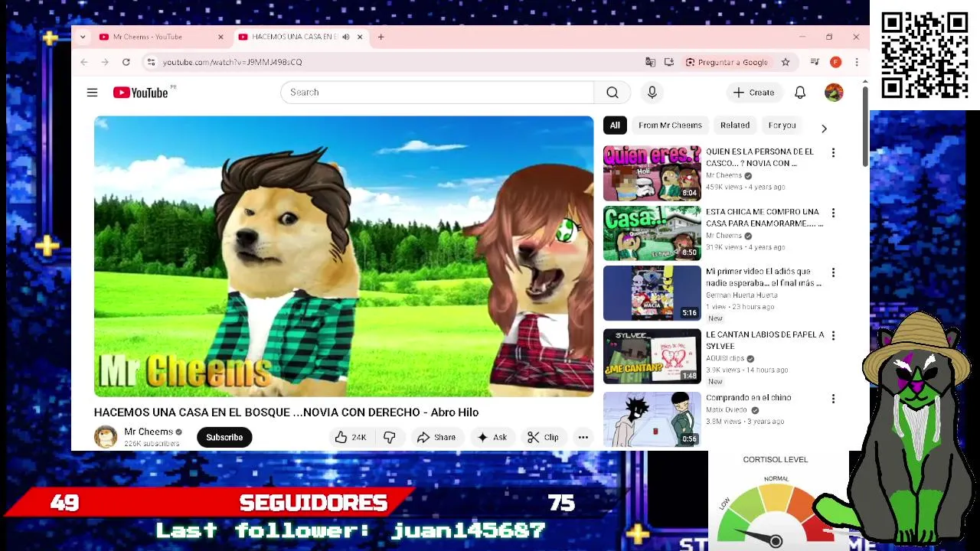Open media controls icon in toolbar
980x551 pixels.
[x=815, y=62]
